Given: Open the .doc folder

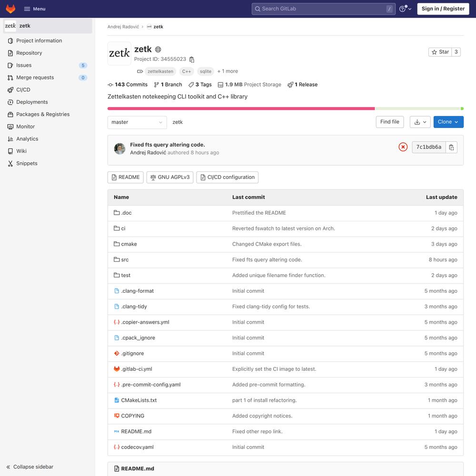Looking at the screenshot, I should coord(126,213).
